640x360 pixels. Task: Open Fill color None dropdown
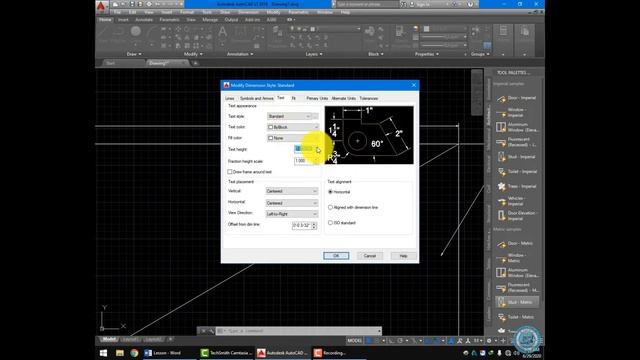coord(293,138)
